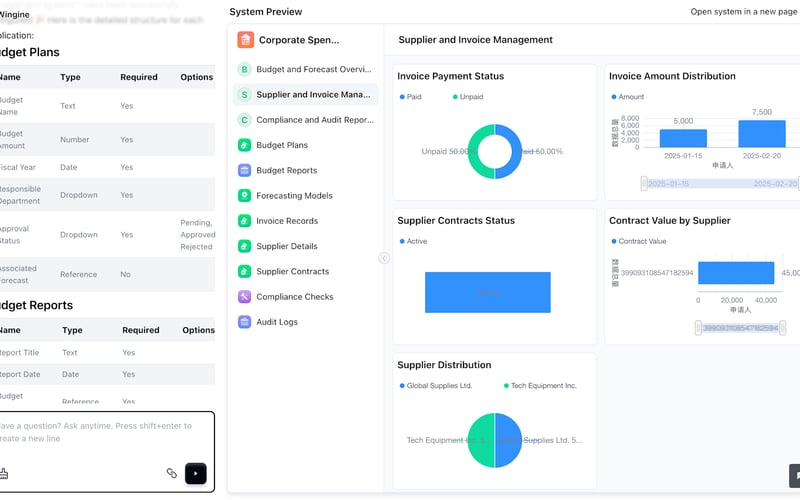Click the Corporate Spending app logo icon
800x500 pixels.
(x=245, y=40)
